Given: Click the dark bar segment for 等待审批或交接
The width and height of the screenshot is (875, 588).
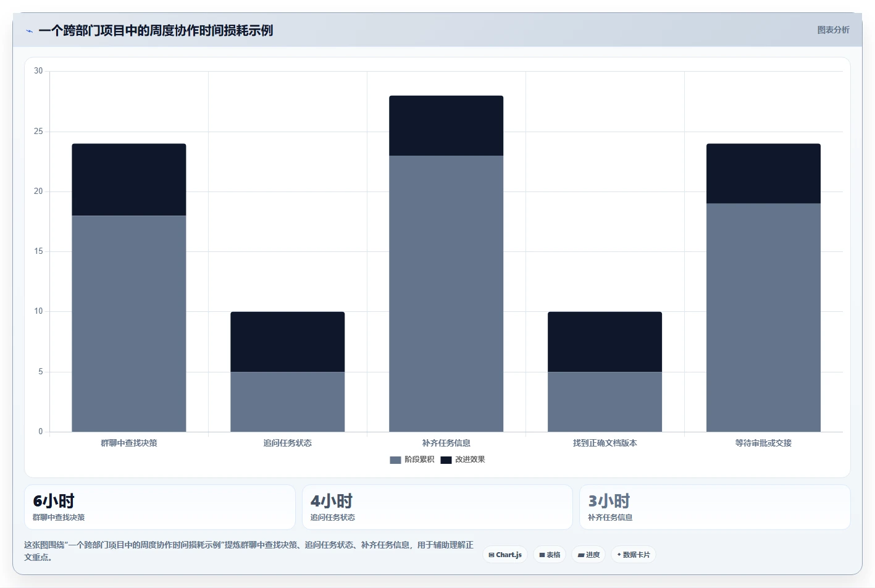Looking at the screenshot, I should click(764, 174).
